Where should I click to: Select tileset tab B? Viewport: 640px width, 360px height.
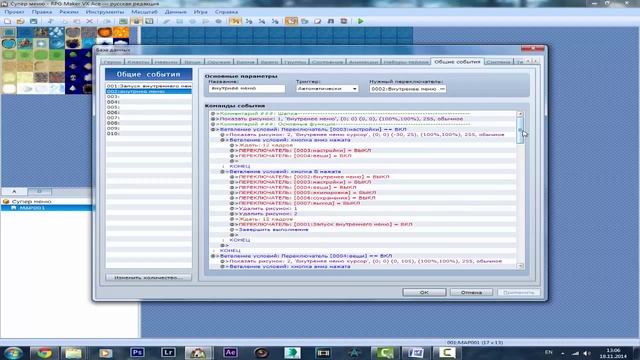(39, 191)
